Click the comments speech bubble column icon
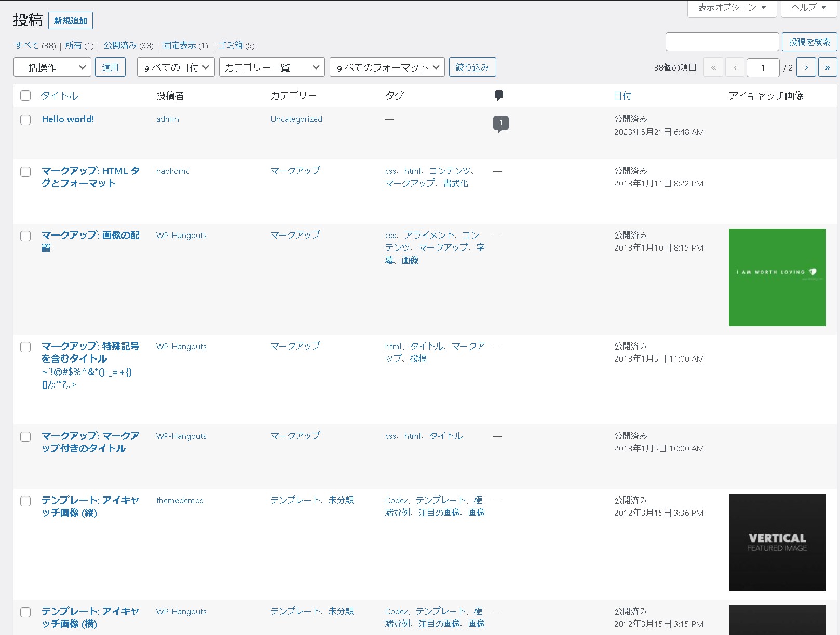Image resolution: width=840 pixels, height=635 pixels. (x=498, y=95)
